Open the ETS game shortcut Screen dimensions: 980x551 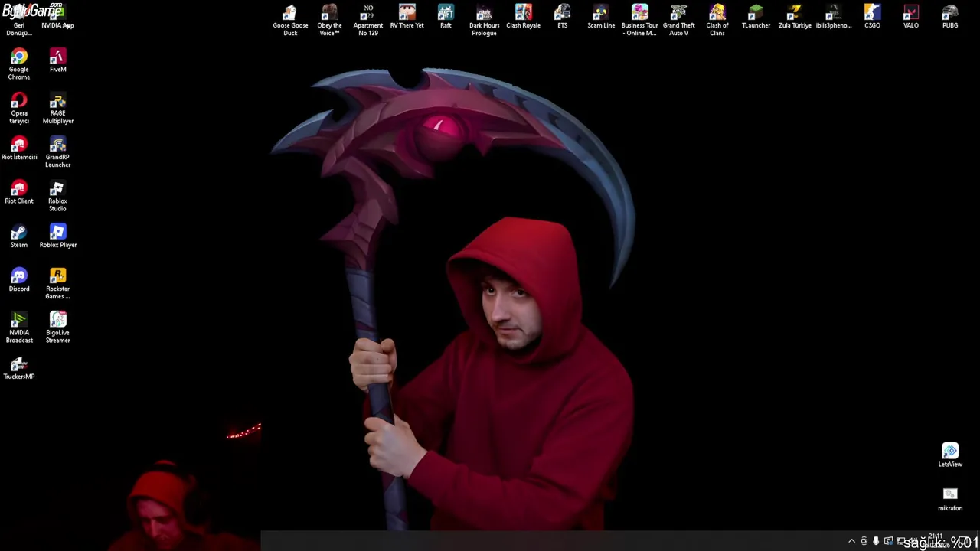tap(562, 17)
